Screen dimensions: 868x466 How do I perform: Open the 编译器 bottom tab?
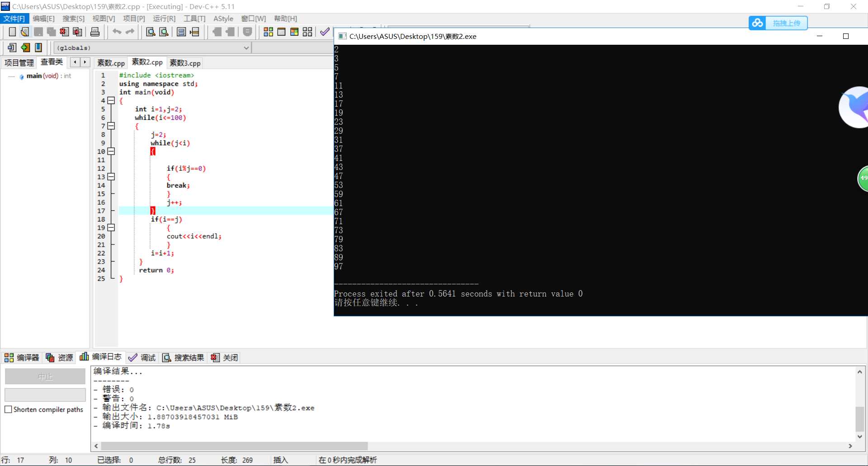22,358
